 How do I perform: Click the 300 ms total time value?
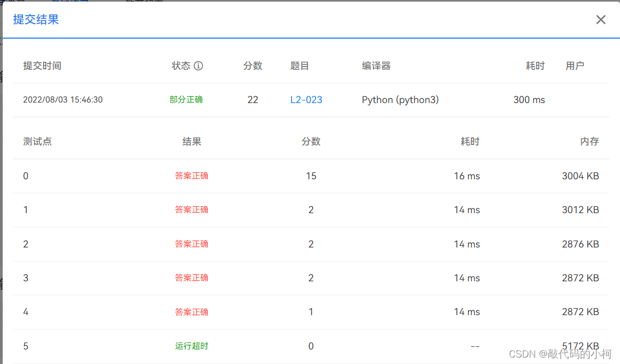529,100
